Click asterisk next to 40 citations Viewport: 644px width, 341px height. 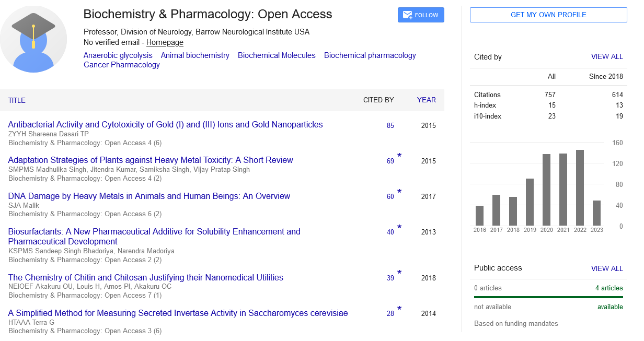(399, 228)
